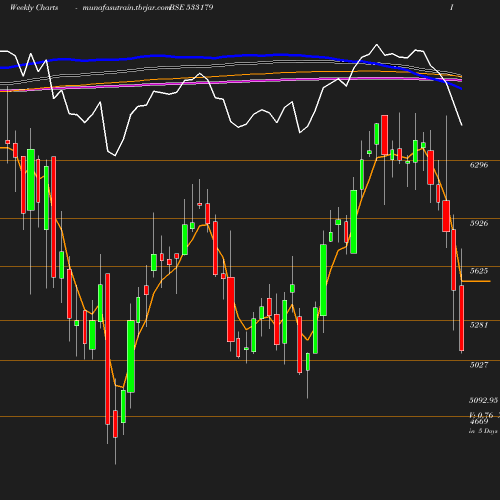Click the 6296 price level label

click(479, 165)
